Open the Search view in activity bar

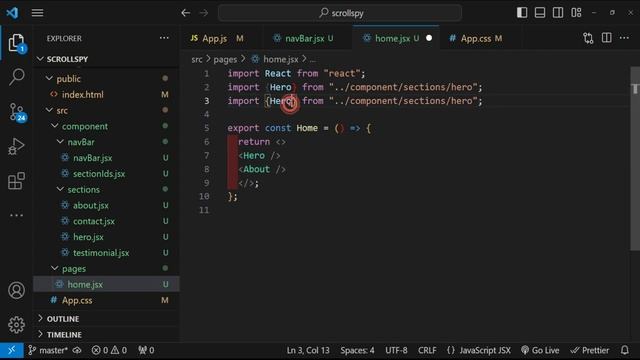(16, 77)
